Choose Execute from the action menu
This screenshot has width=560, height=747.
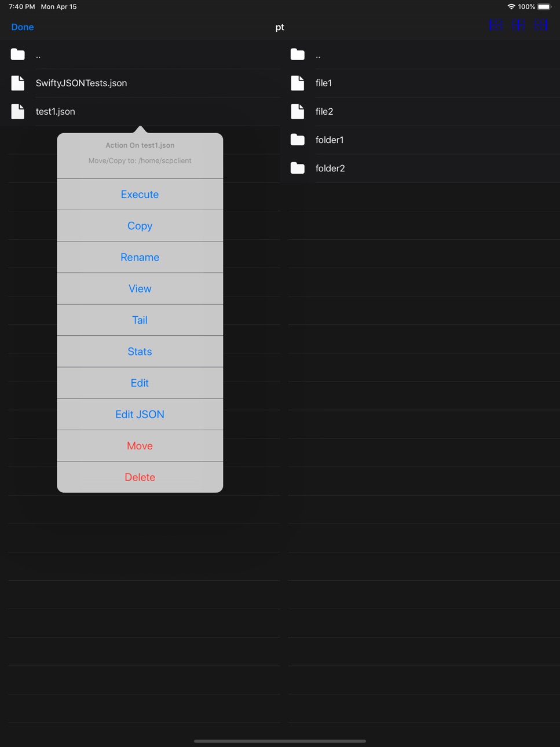click(140, 195)
